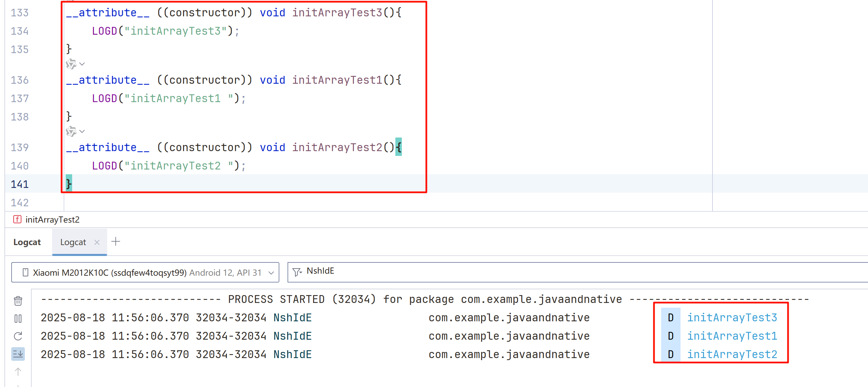Click the initArrayTest3 log message
The image size is (868, 387).
click(732, 318)
